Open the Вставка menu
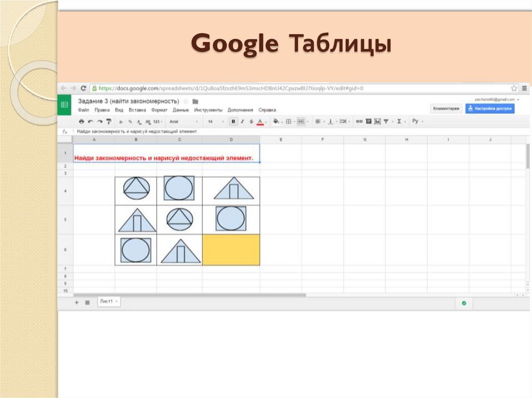The width and height of the screenshot is (532, 398). click(x=137, y=110)
